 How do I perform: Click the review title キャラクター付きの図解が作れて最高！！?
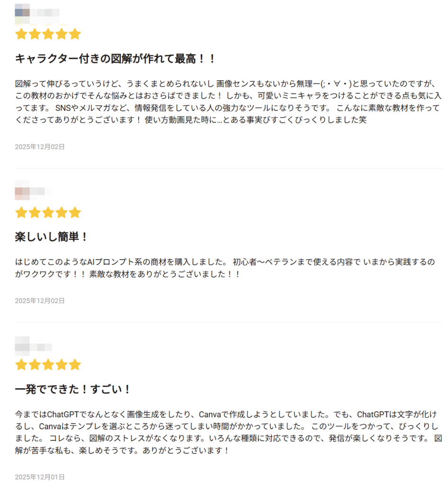point(116,59)
